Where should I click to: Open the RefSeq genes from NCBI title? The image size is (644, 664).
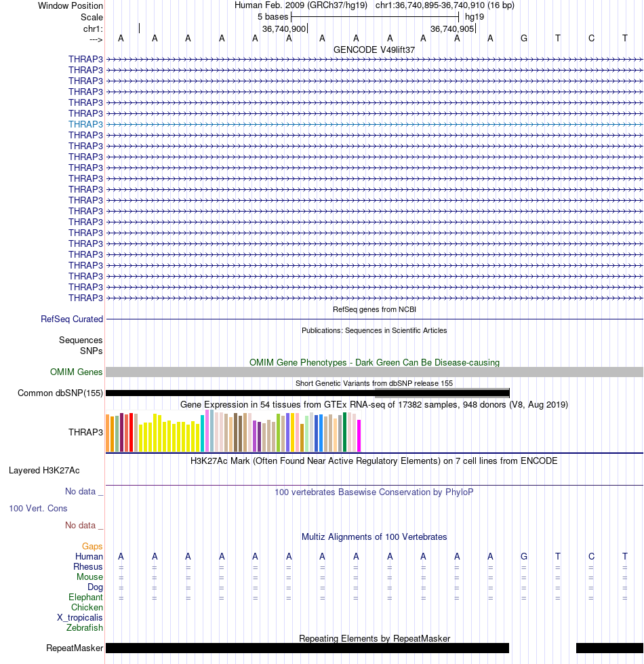pyautogui.click(x=374, y=309)
